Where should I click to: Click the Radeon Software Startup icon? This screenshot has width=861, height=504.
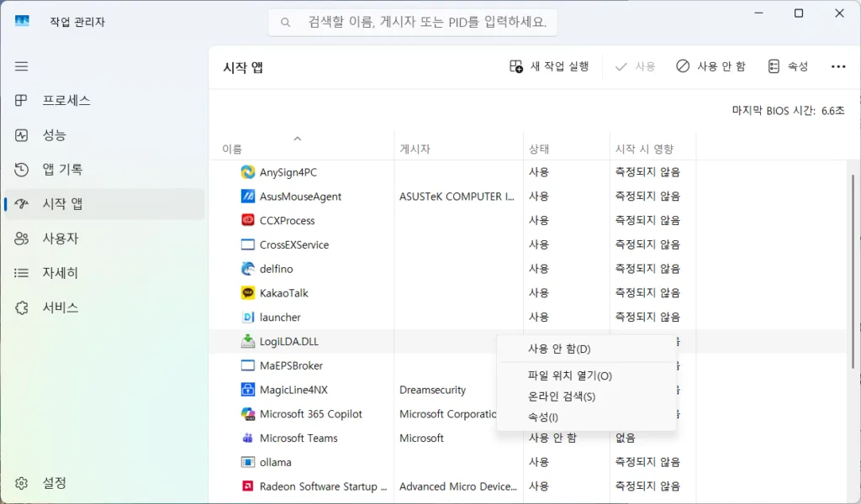(x=248, y=486)
